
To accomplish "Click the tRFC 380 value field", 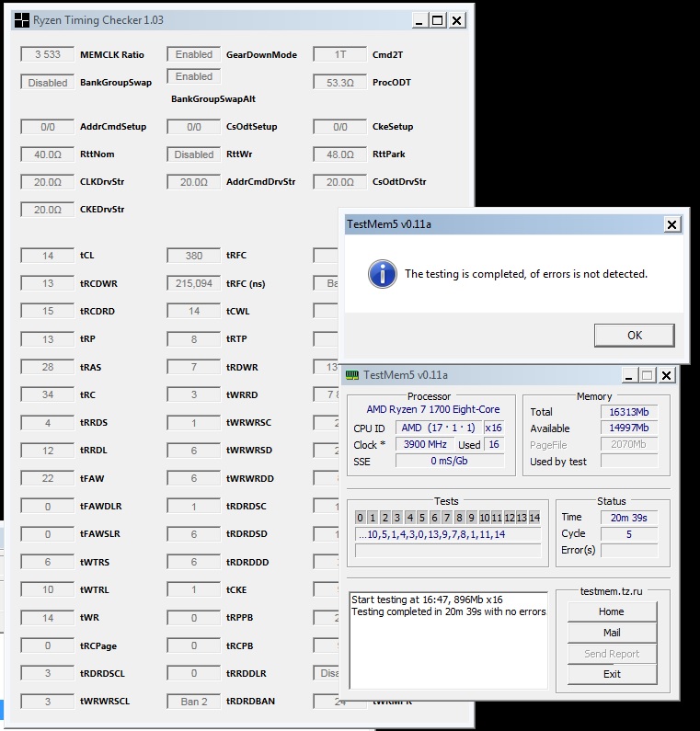I will coord(193,256).
